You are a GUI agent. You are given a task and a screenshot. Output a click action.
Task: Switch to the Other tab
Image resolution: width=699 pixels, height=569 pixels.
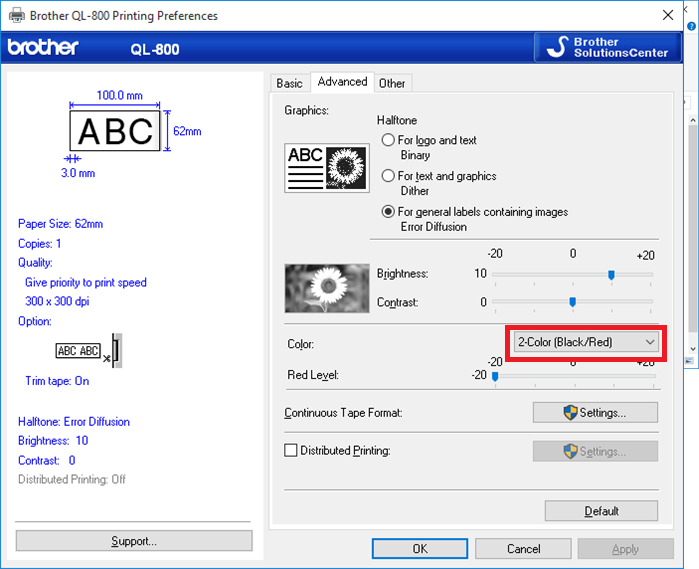(392, 83)
